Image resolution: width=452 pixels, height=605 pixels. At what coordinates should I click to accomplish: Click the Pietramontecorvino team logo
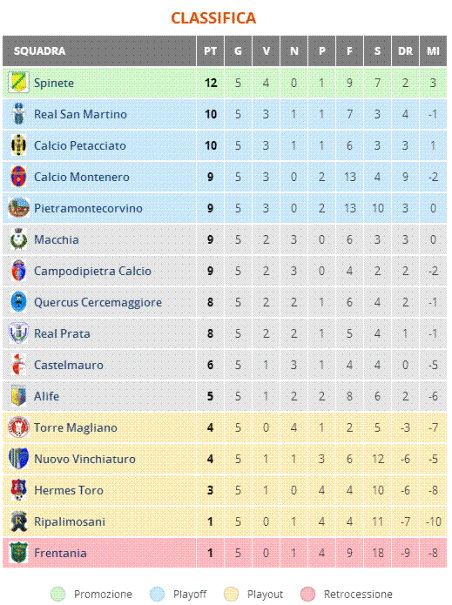point(19,208)
